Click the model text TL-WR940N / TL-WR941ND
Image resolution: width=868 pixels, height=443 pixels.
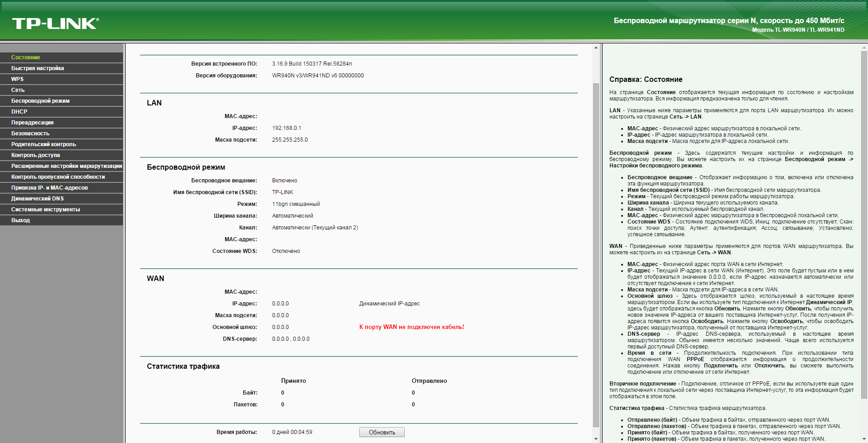809,30
